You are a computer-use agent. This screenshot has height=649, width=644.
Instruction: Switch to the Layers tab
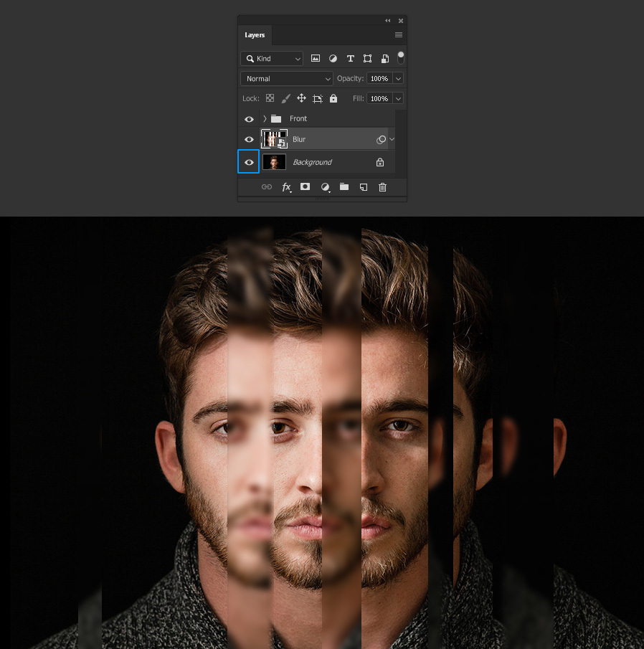(x=255, y=34)
